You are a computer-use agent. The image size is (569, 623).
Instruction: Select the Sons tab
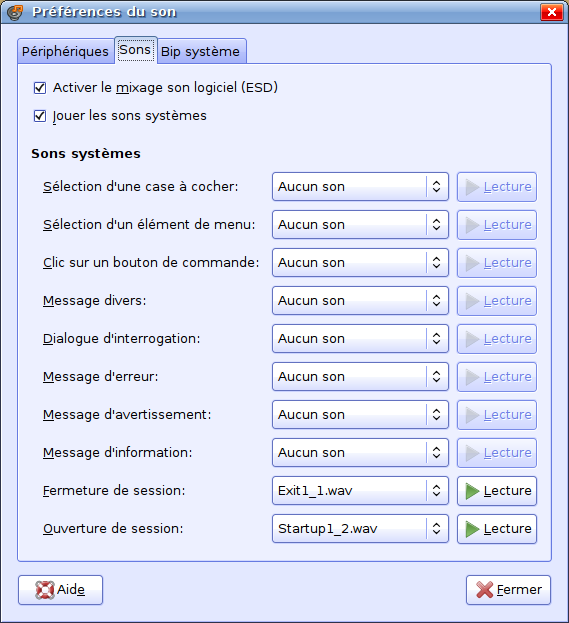[x=135, y=50]
